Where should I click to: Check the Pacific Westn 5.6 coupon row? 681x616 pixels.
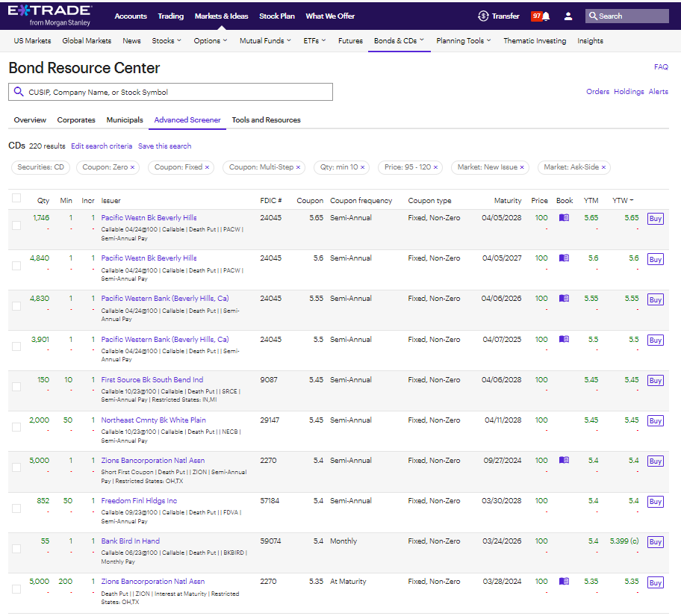tap(16, 266)
